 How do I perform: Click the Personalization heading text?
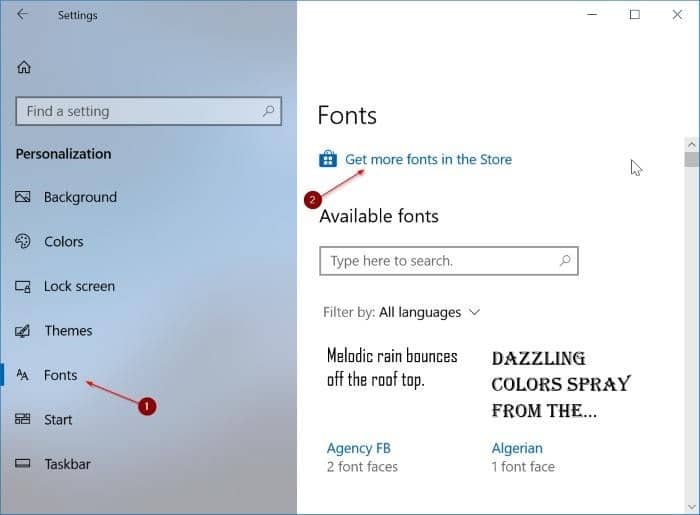click(63, 154)
